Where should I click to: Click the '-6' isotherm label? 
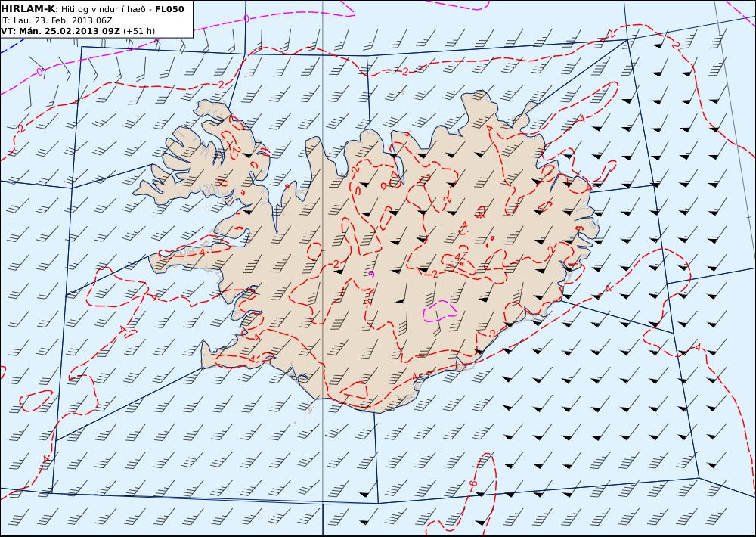(473, 483)
